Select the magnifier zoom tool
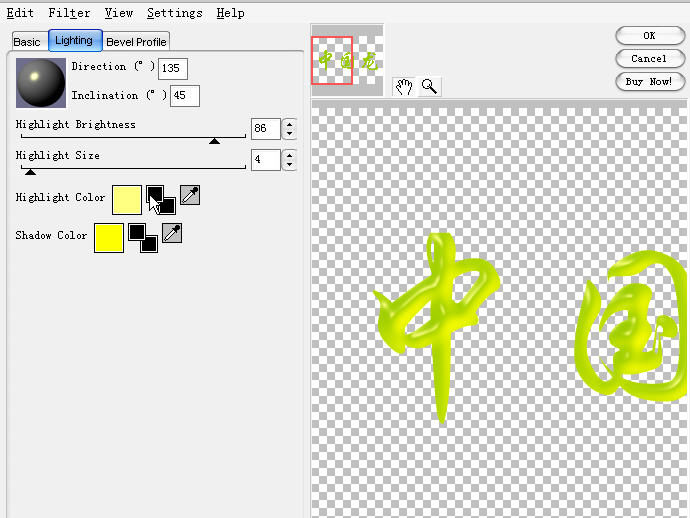The width and height of the screenshot is (690, 518). (x=429, y=86)
